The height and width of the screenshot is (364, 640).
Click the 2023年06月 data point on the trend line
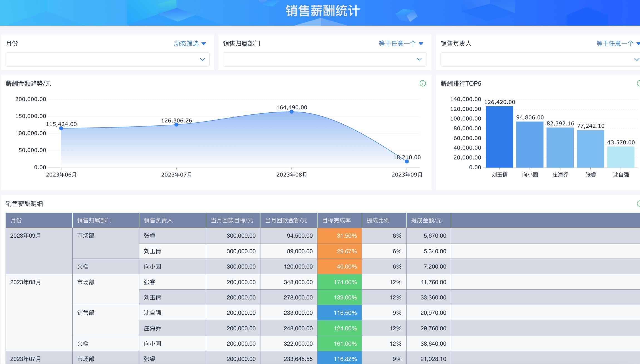click(x=61, y=128)
